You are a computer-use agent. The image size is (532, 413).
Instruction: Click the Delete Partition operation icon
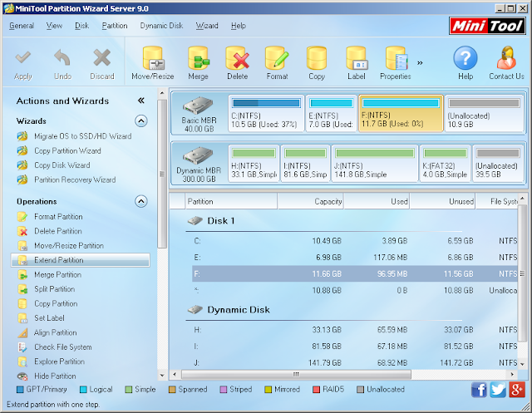[x=22, y=231]
